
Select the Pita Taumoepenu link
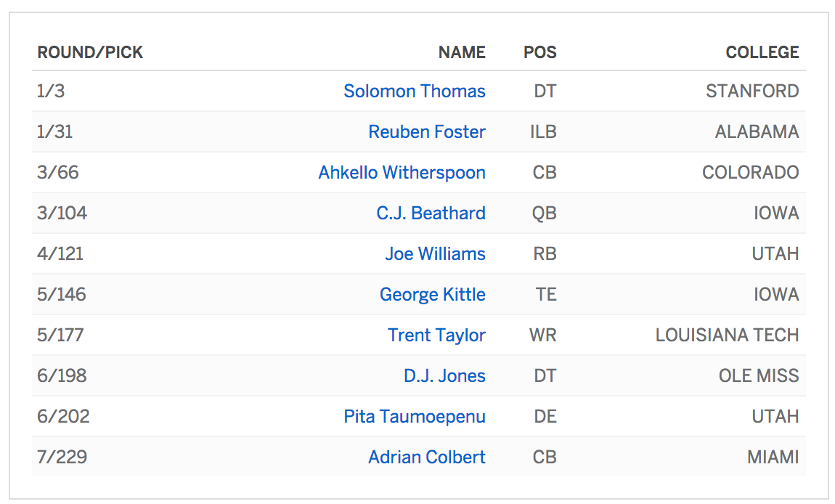(415, 417)
